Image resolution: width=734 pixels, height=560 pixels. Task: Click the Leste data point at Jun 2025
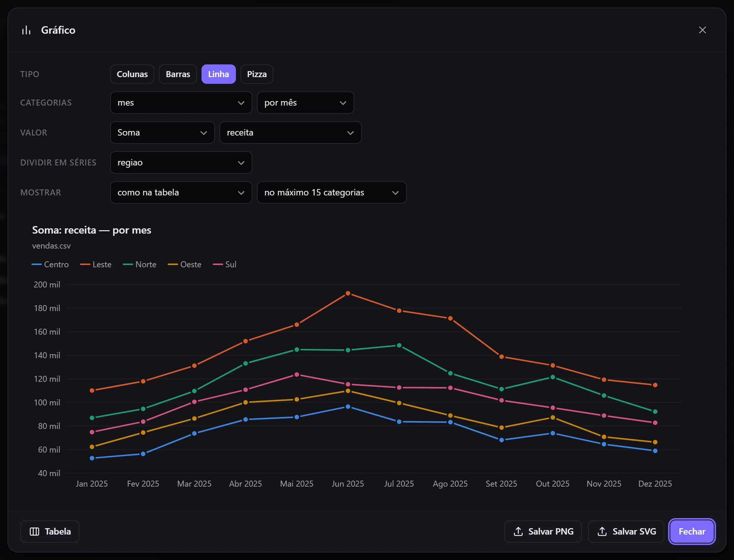[348, 293]
